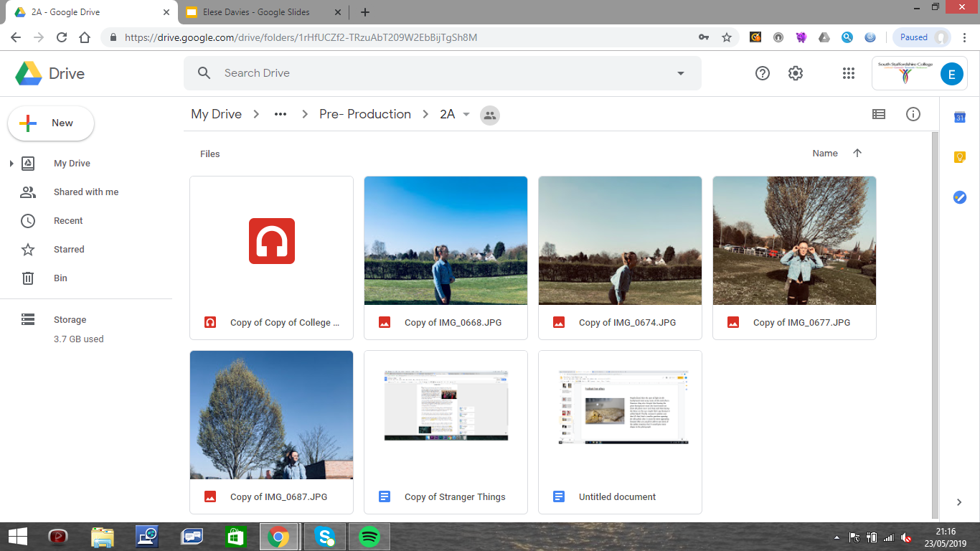The width and height of the screenshot is (980, 551).
Task: Open the Copy of IMG_0677.JPG thumbnail
Action: [794, 241]
